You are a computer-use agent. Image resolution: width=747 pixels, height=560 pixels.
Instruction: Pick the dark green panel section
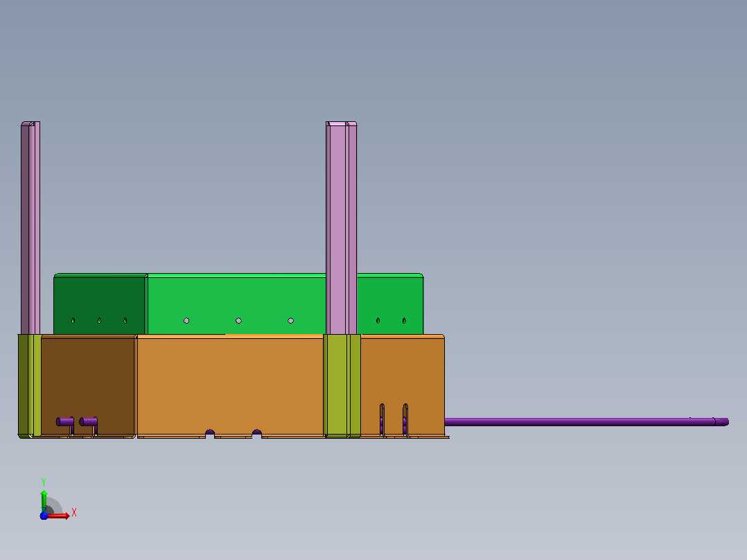99,304
